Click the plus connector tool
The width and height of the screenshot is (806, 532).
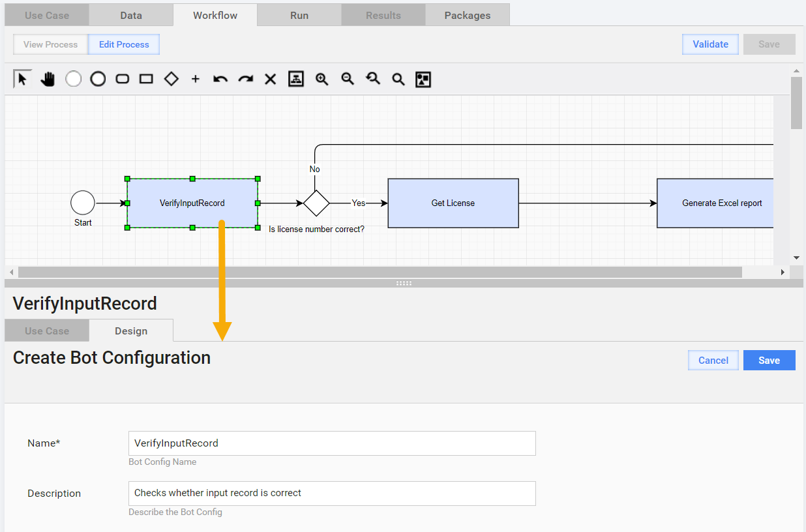pyautogui.click(x=195, y=80)
